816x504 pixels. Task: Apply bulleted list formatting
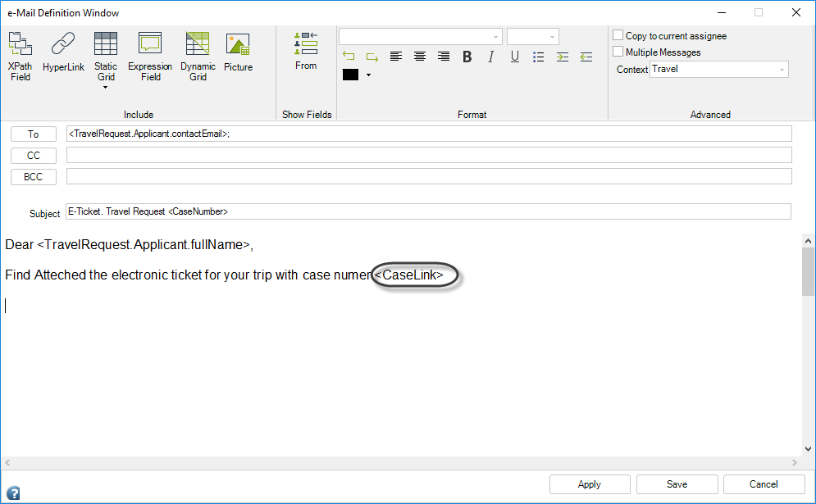tap(539, 57)
